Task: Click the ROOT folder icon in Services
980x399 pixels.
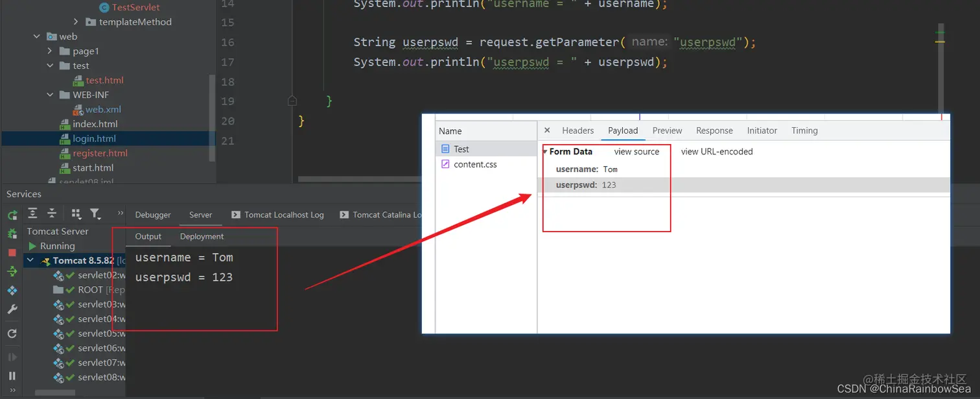Action: (x=58, y=289)
